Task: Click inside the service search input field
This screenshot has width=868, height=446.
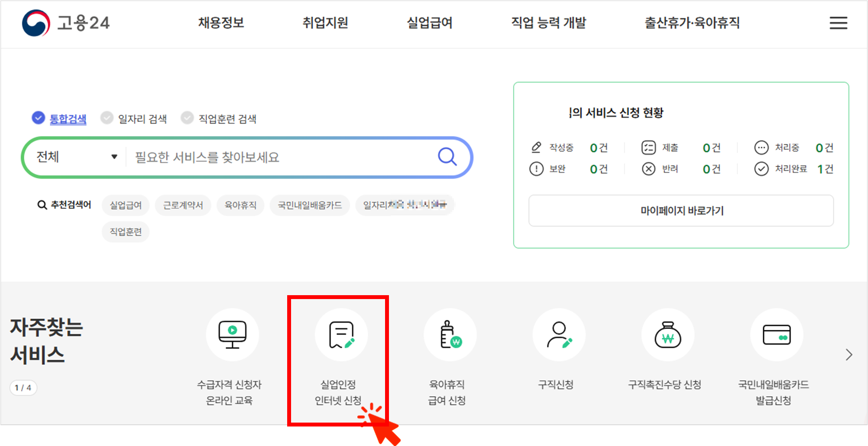Action: pos(260,157)
